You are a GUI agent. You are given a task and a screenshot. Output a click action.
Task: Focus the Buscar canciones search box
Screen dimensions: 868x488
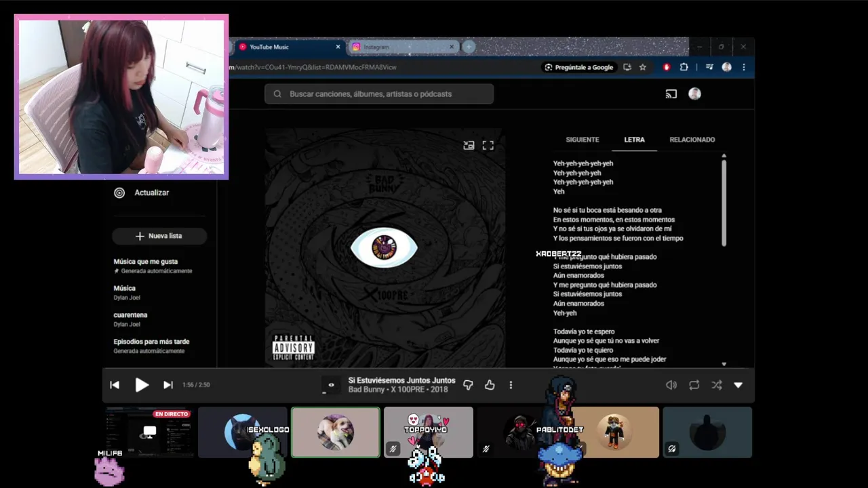tap(379, 94)
